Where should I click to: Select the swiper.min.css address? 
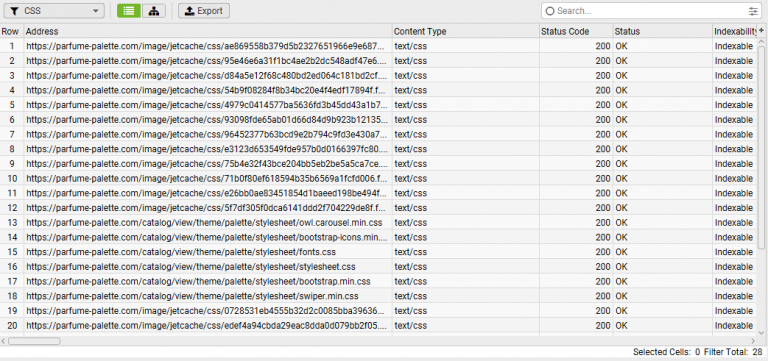(x=192, y=296)
